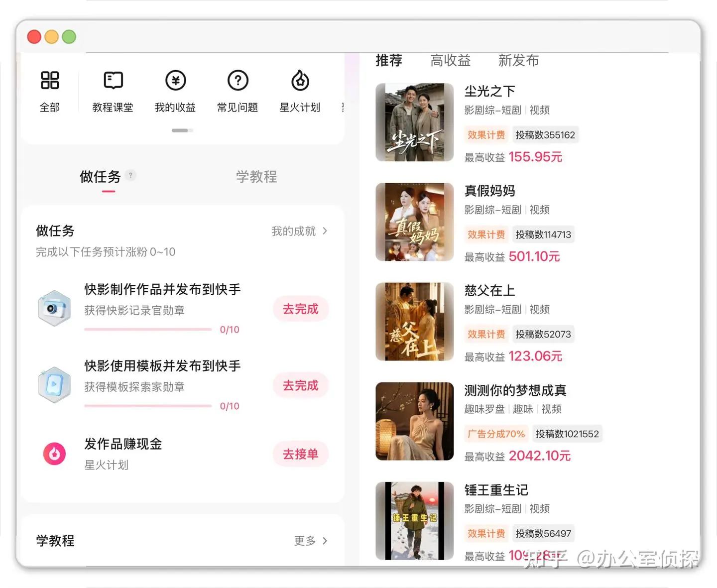Click the title text 慈父在上
The image size is (717, 588).
490,290
